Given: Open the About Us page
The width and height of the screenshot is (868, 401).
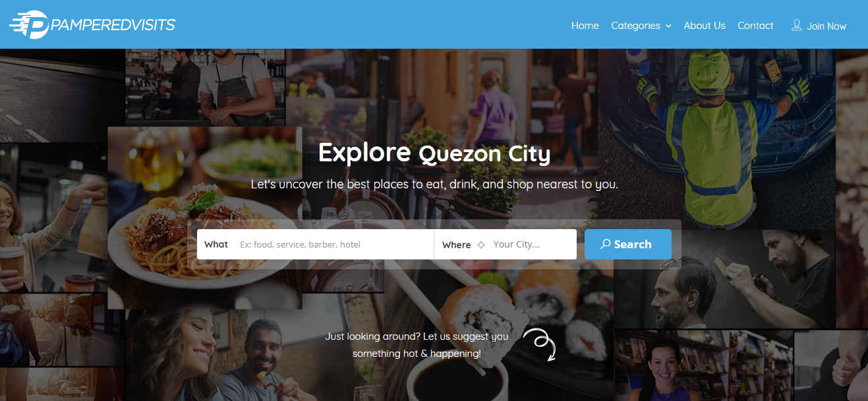Looking at the screenshot, I should pos(705,26).
